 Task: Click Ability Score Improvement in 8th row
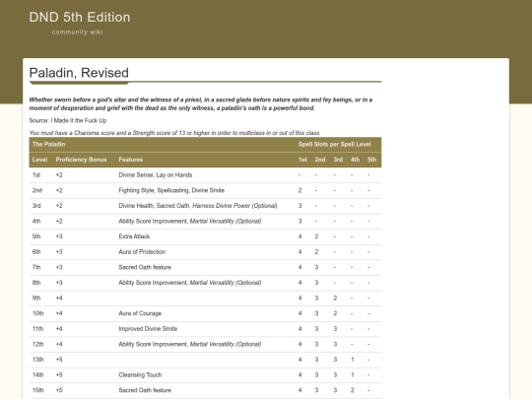[x=153, y=283]
